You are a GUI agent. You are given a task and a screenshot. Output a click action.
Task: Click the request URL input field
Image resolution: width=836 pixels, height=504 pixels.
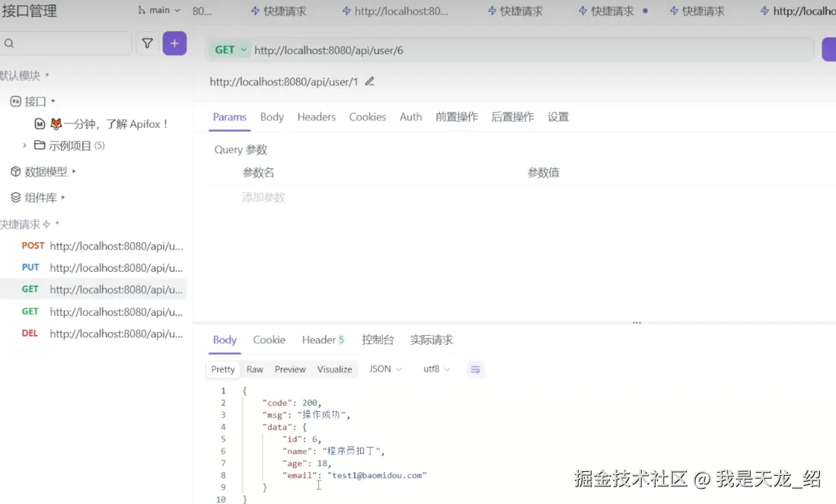(532, 50)
